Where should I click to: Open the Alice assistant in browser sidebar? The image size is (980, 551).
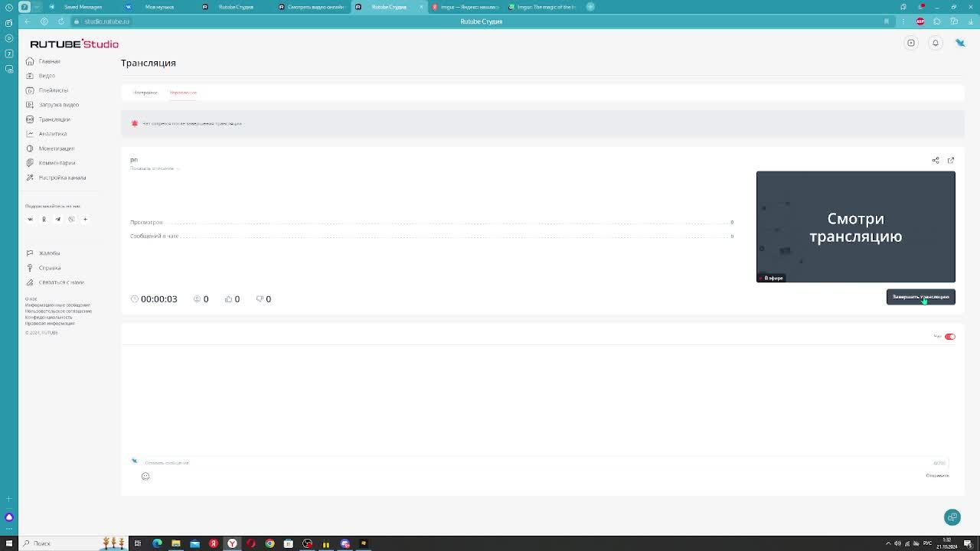click(x=9, y=517)
